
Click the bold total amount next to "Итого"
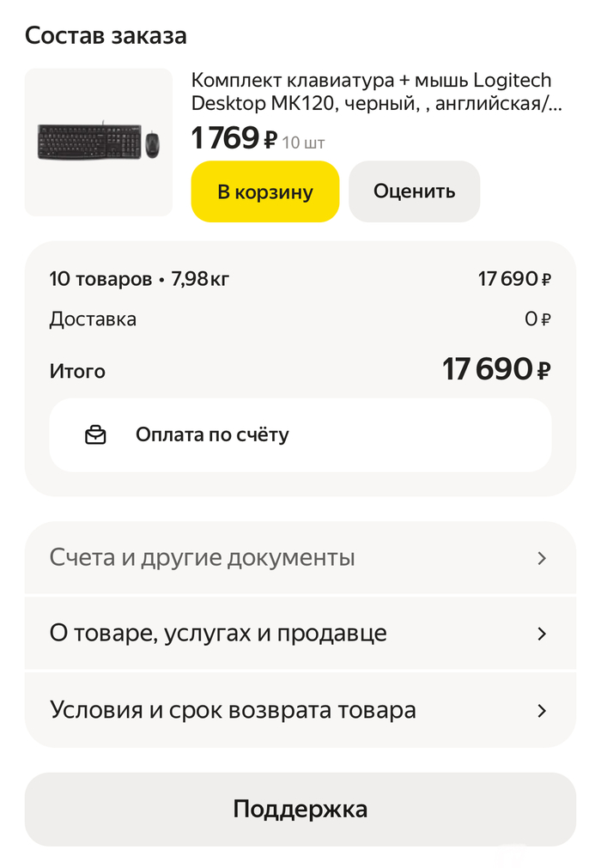pyautogui.click(x=496, y=370)
